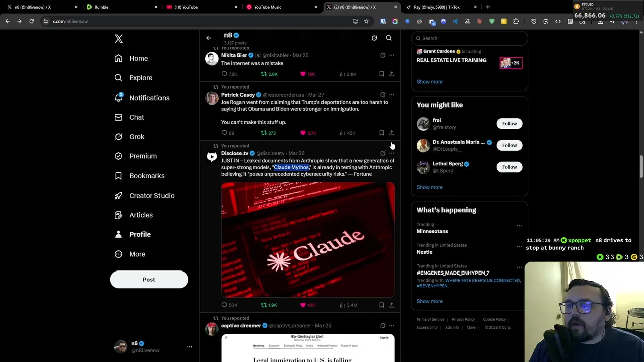Open the Claude image in Disclose.tv post
The image size is (644, 362).
(x=308, y=239)
